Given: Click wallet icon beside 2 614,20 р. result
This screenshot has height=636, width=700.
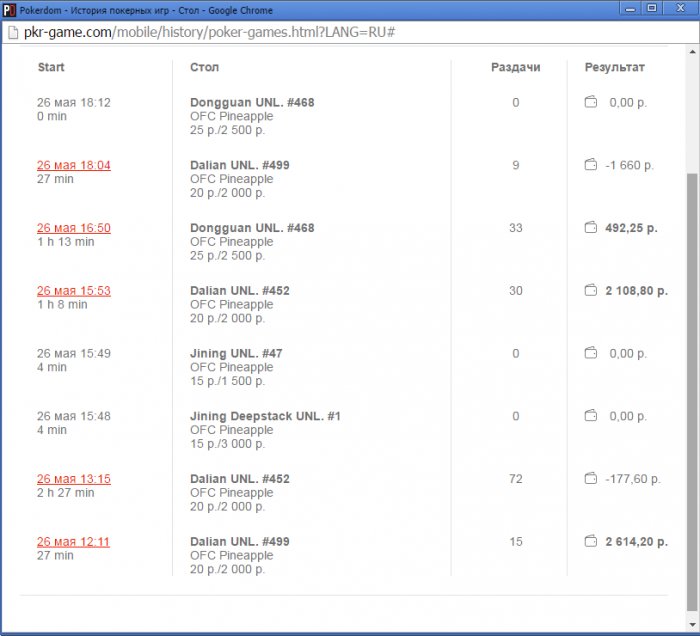Looking at the screenshot, I should pos(591,541).
